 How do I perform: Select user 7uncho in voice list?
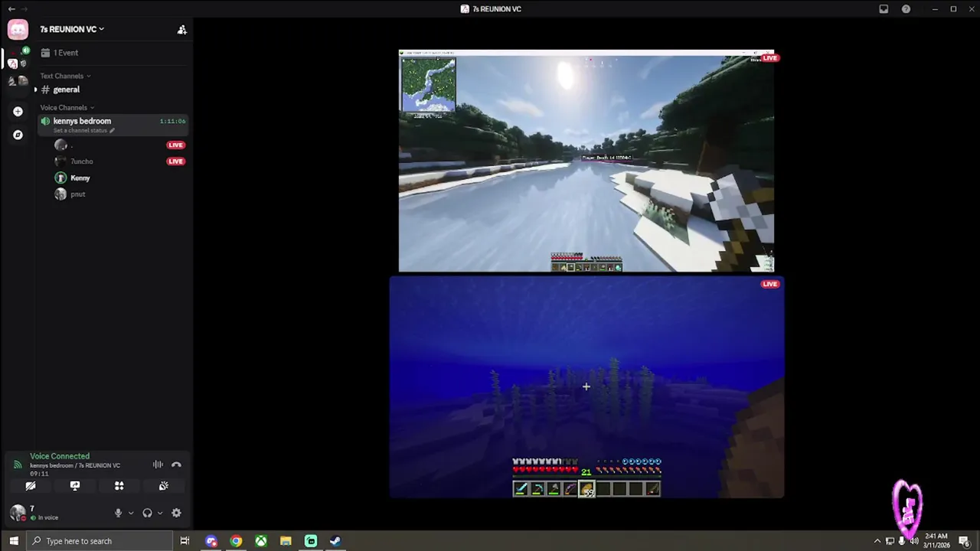pos(81,161)
